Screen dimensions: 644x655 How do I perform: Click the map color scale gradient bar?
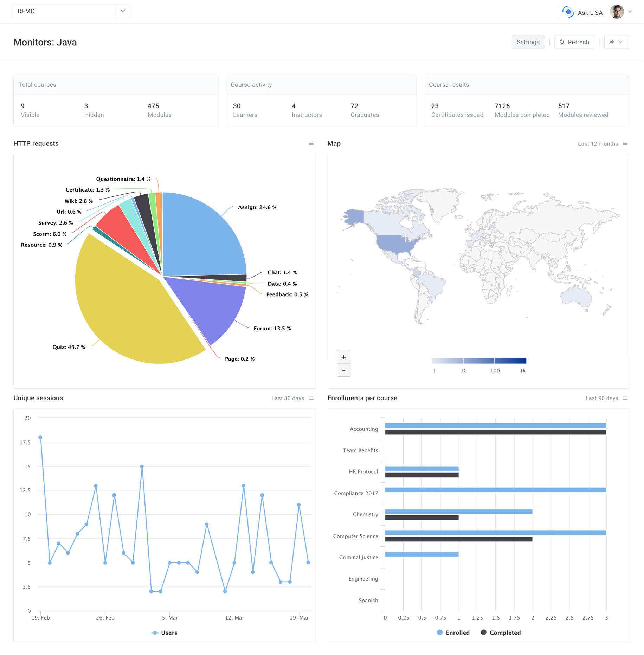pos(479,361)
